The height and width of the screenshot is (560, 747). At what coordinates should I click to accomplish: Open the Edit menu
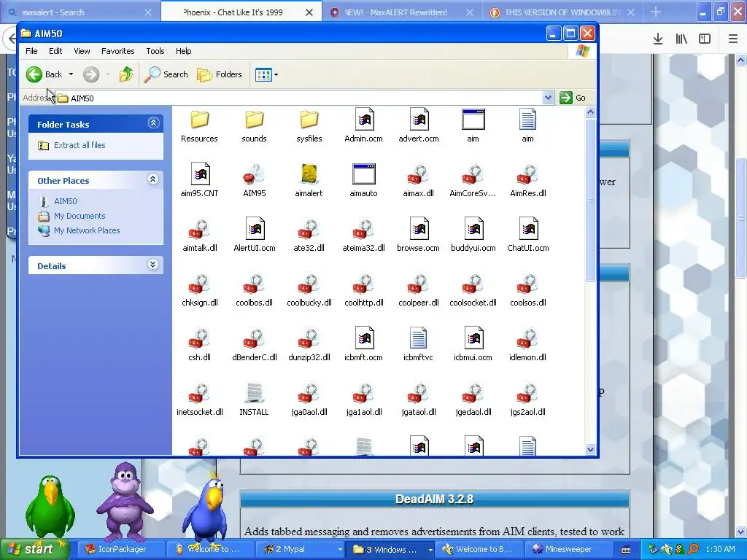pos(55,51)
